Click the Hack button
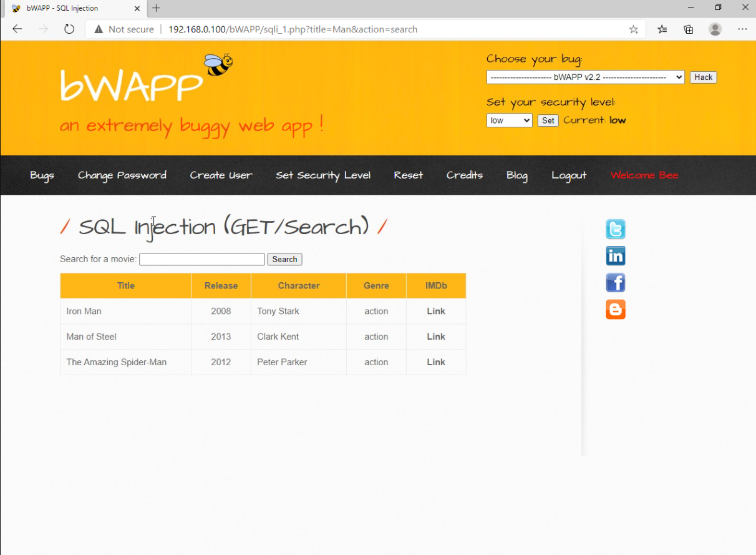Viewport: 756px width, 555px height. [703, 77]
